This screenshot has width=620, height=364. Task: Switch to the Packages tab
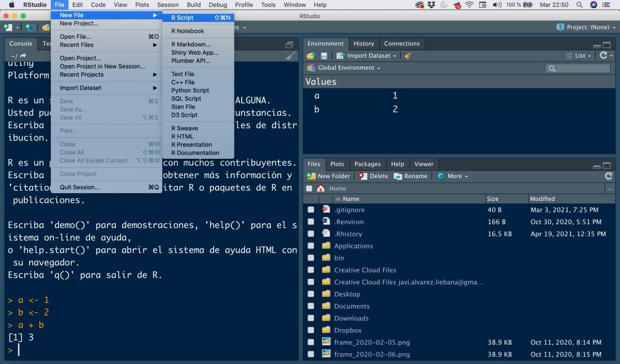pyautogui.click(x=368, y=164)
